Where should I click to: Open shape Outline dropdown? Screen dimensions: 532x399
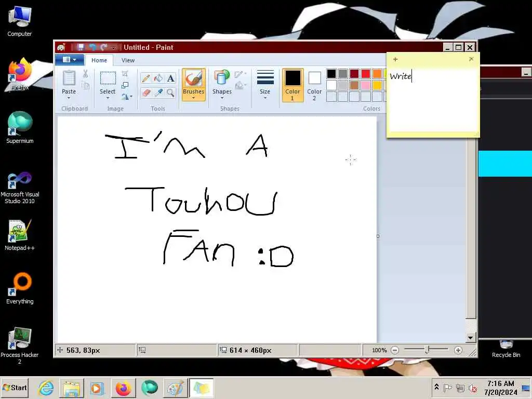(x=241, y=74)
